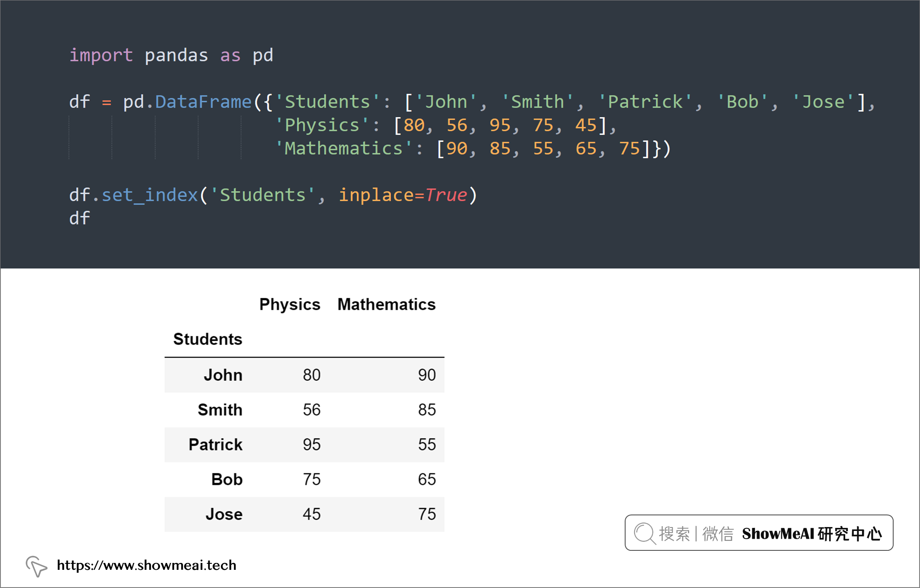Click 'pandas' in the import line
Screen dimensions: 920x588
tap(176, 56)
